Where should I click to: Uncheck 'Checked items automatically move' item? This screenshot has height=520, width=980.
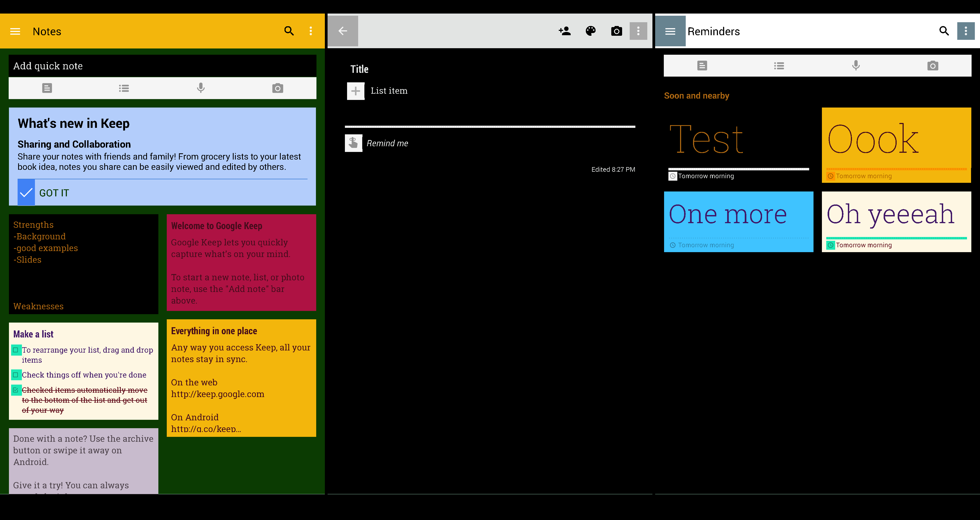(16, 390)
